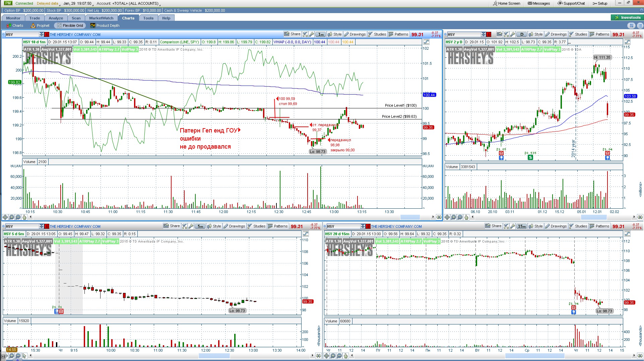
Task: Switch to the MarketWatch tab
Action: (x=101, y=18)
